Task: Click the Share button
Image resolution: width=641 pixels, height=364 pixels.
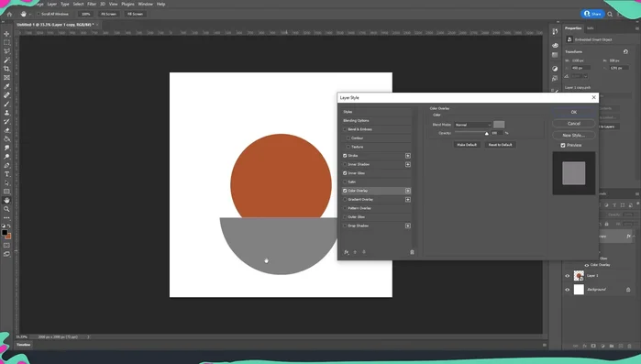Action: coord(592,14)
